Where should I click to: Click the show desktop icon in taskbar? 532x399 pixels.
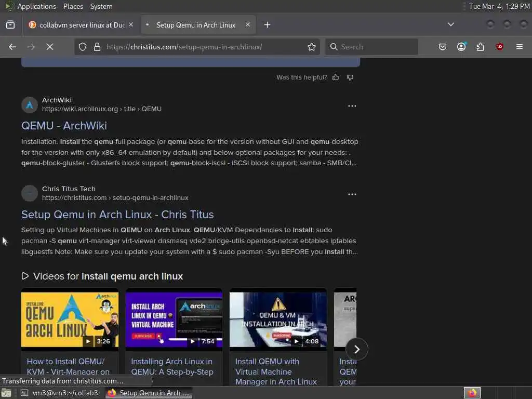6,393
